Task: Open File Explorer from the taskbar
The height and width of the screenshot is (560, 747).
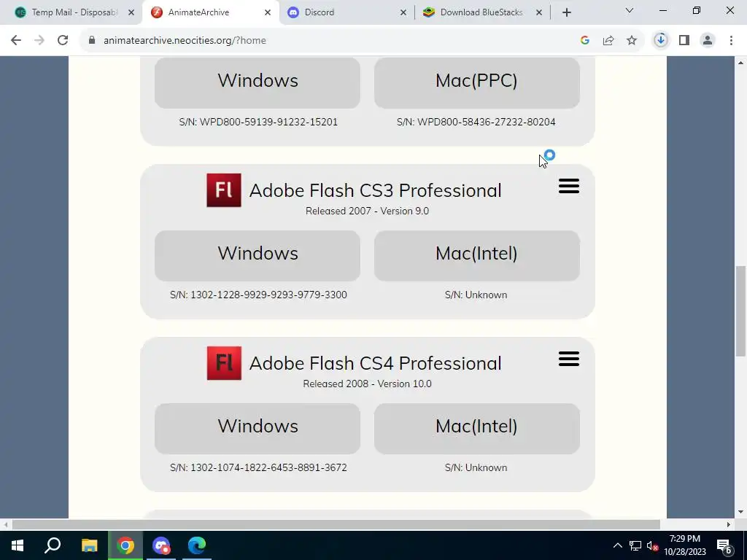Action: click(89, 545)
